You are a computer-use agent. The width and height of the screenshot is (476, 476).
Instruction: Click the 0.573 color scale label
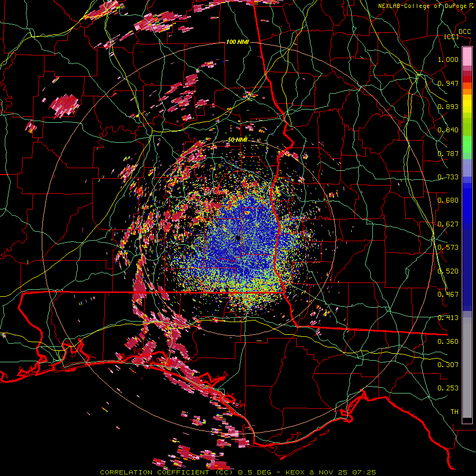[x=448, y=248]
